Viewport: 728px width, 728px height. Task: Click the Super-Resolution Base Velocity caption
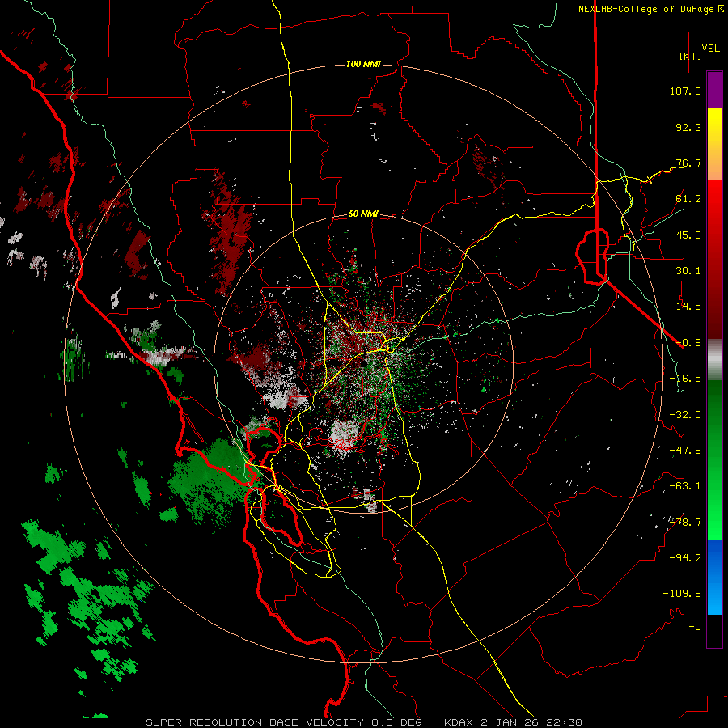click(x=364, y=722)
